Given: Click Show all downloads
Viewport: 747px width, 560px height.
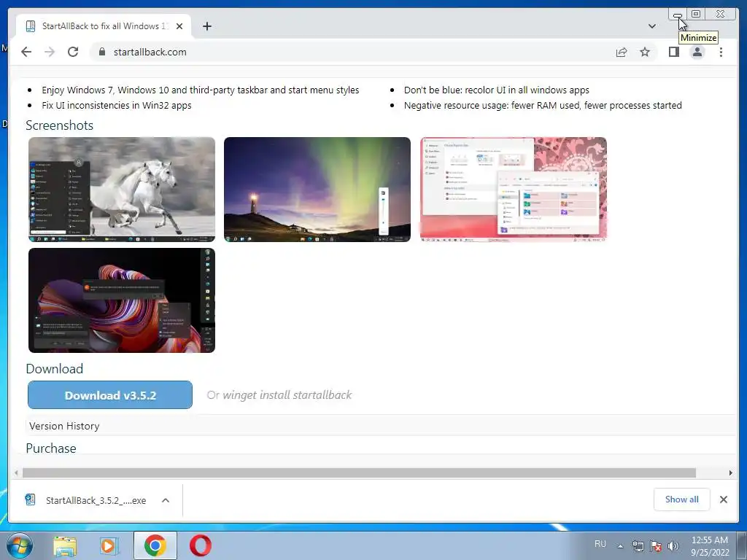Looking at the screenshot, I should (x=682, y=499).
